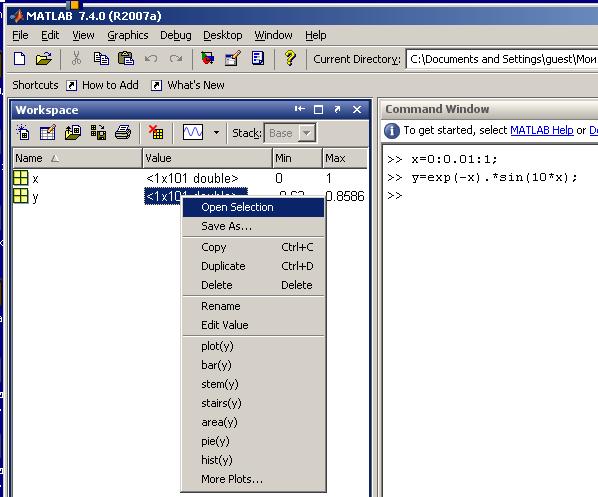Click the Current Directory path field
Screen dimensions: 598x497
point(502,60)
